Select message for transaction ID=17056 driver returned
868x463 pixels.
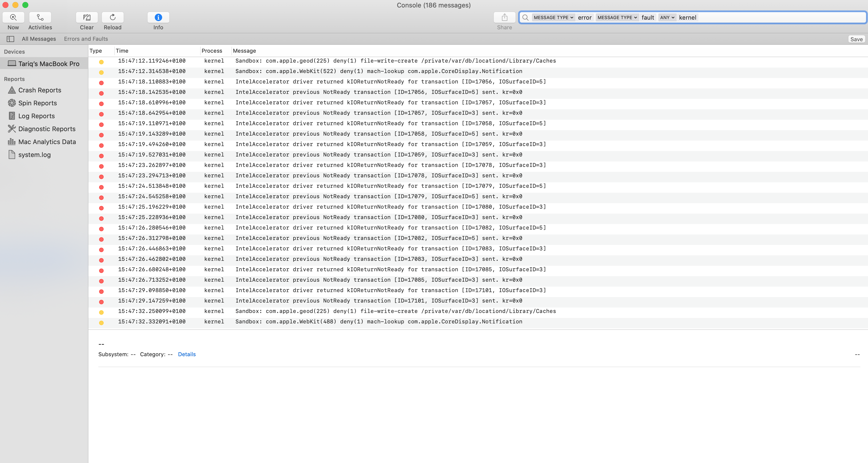(390, 81)
